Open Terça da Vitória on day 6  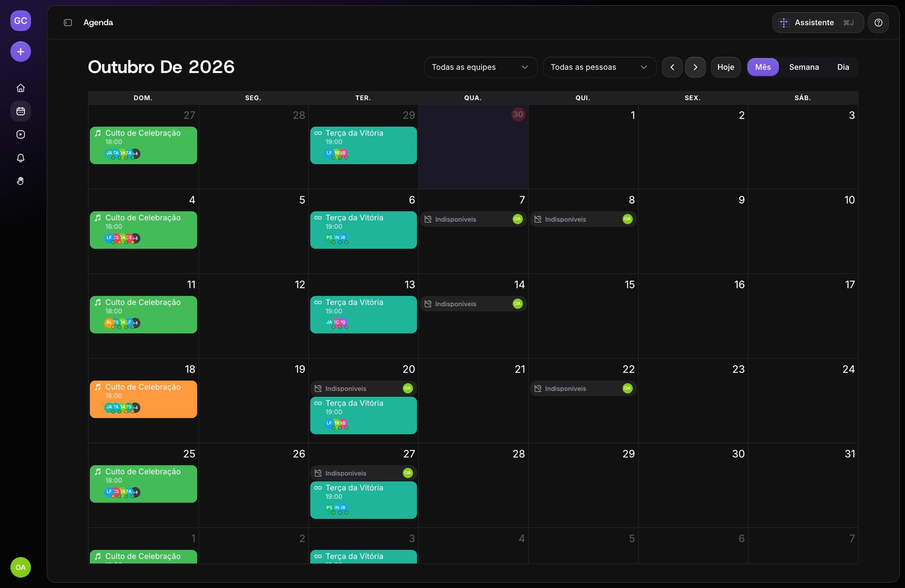pyautogui.click(x=363, y=230)
